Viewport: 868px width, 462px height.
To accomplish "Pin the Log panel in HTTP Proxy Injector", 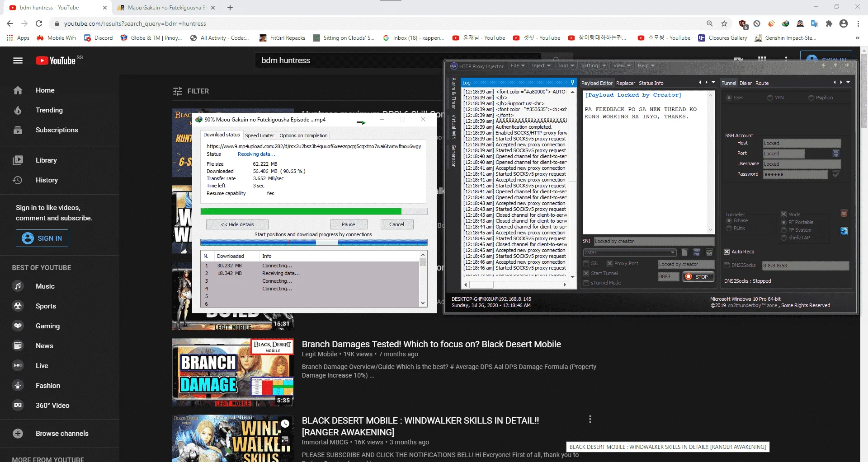I will [x=572, y=83].
